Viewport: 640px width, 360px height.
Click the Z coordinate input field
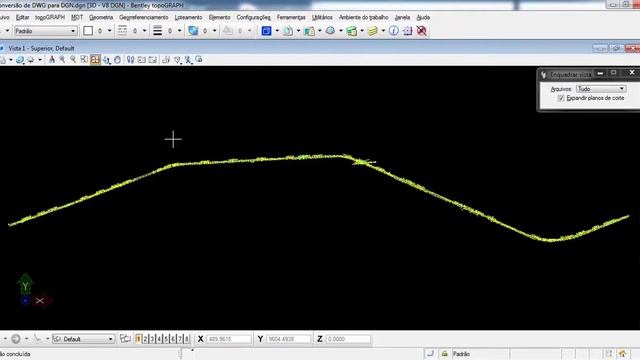tap(348, 339)
